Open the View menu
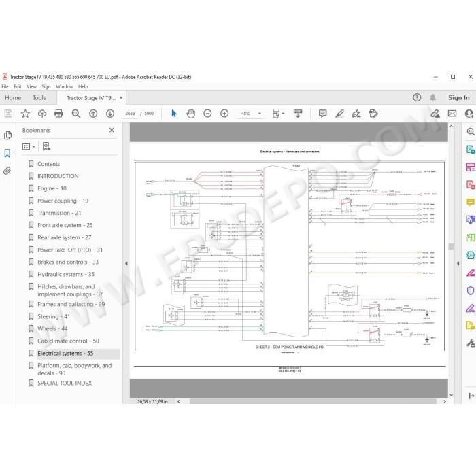The image size is (476, 476). tap(31, 86)
